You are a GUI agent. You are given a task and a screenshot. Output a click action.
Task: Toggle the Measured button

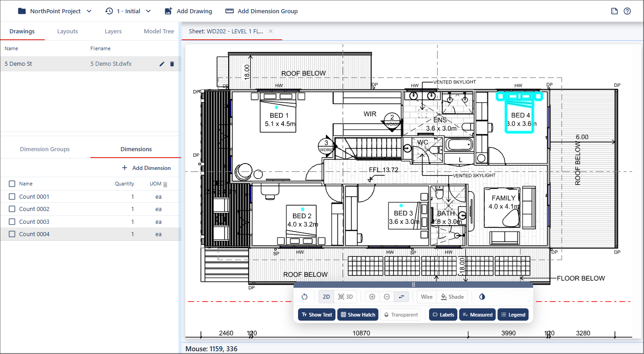point(477,315)
